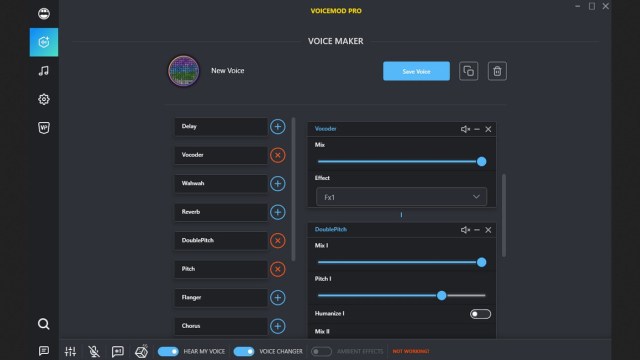Add the Chorus effect
The width and height of the screenshot is (640, 360).
pyautogui.click(x=278, y=326)
